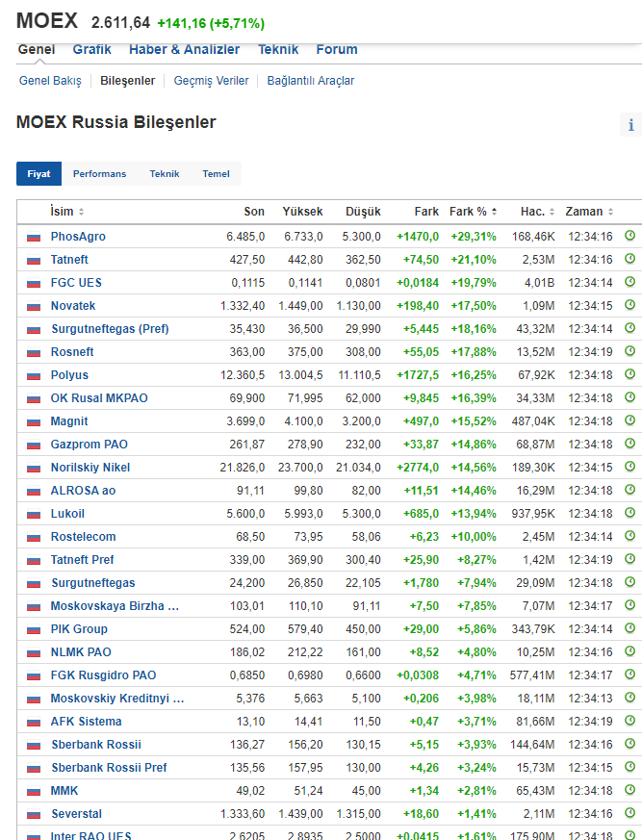The image size is (642, 840).
Task: Open the Lukoil stock page
Action: (67, 513)
